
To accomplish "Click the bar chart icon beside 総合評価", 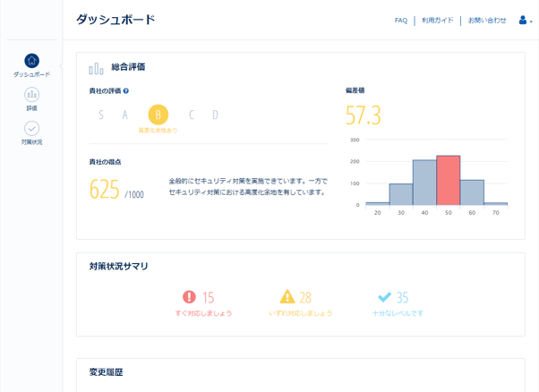I will coord(96,69).
